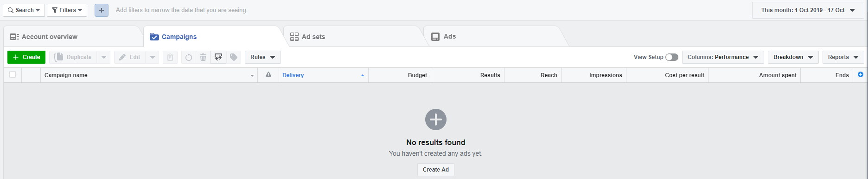Click the blue plus filter icon
This screenshot has height=179, width=868.
click(102, 10)
